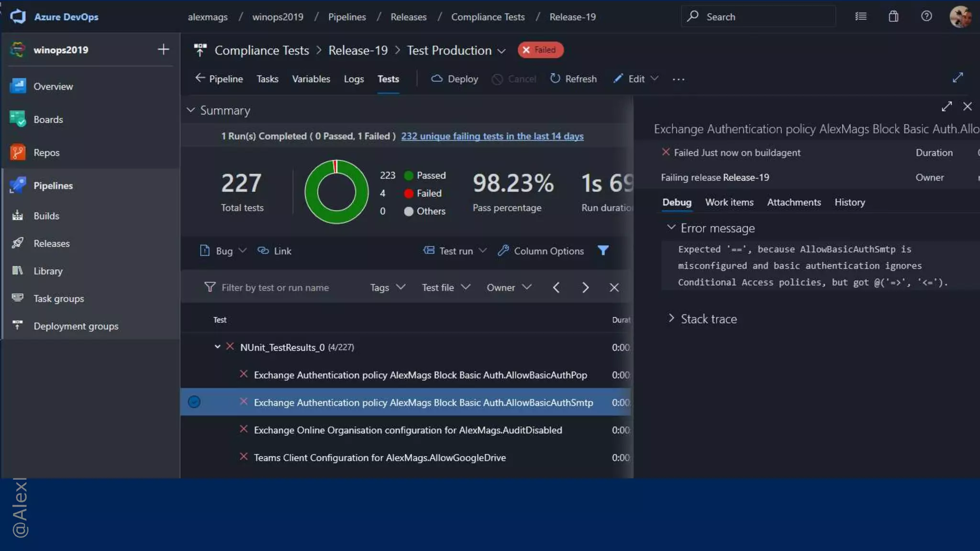Image resolution: width=980 pixels, height=551 pixels.
Task: Switch to the Logs tab
Action: tap(354, 79)
